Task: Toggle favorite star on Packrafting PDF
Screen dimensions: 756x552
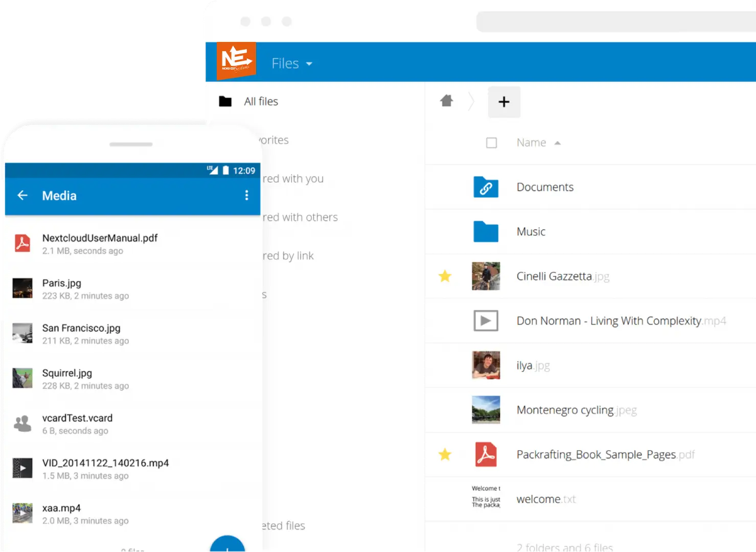Action: click(x=445, y=454)
